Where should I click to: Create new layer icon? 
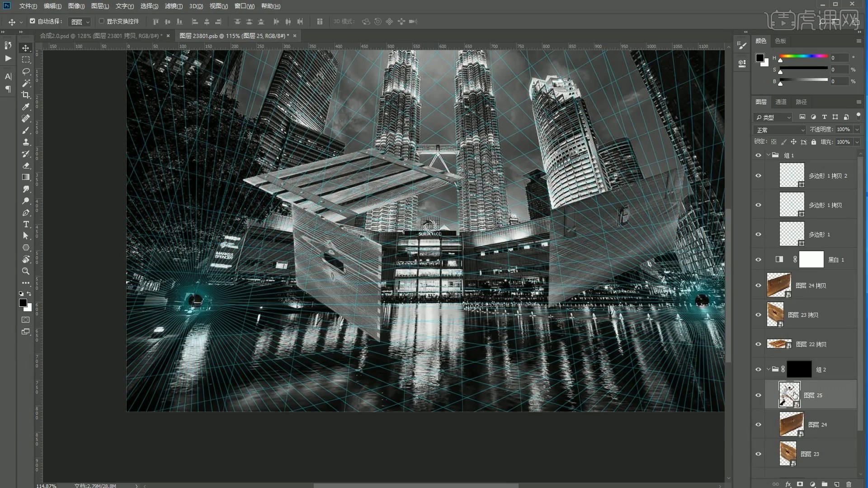pos(837,484)
